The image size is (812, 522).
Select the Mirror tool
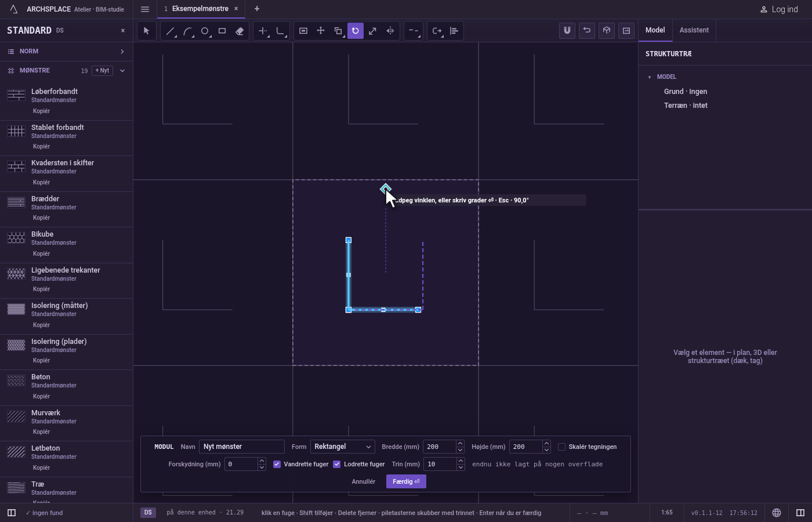[390, 31]
